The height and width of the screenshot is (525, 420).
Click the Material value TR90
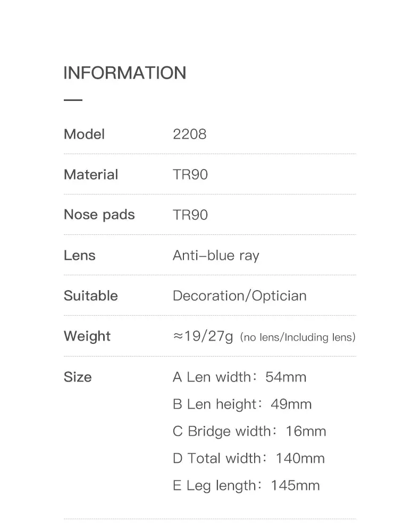[x=190, y=174]
